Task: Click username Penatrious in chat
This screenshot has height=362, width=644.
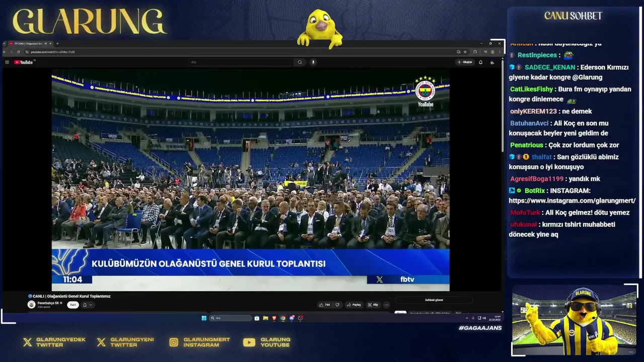Action: (527, 145)
